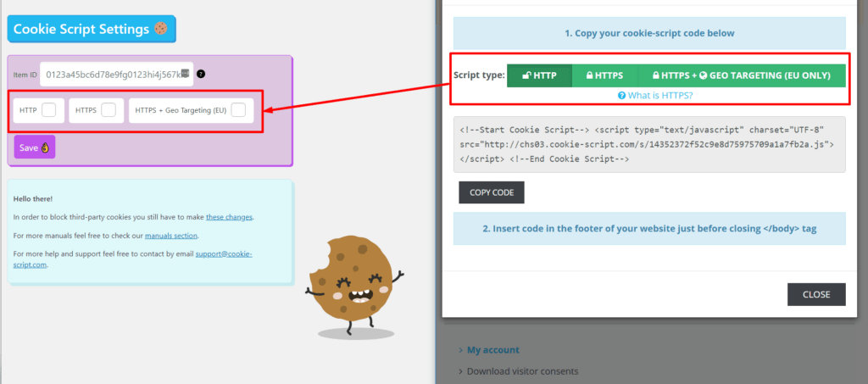Expand Download visitor consents item

click(521, 370)
